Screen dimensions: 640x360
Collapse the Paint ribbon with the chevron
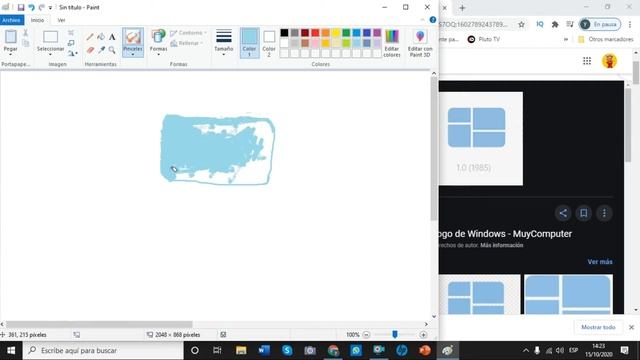(x=422, y=20)
